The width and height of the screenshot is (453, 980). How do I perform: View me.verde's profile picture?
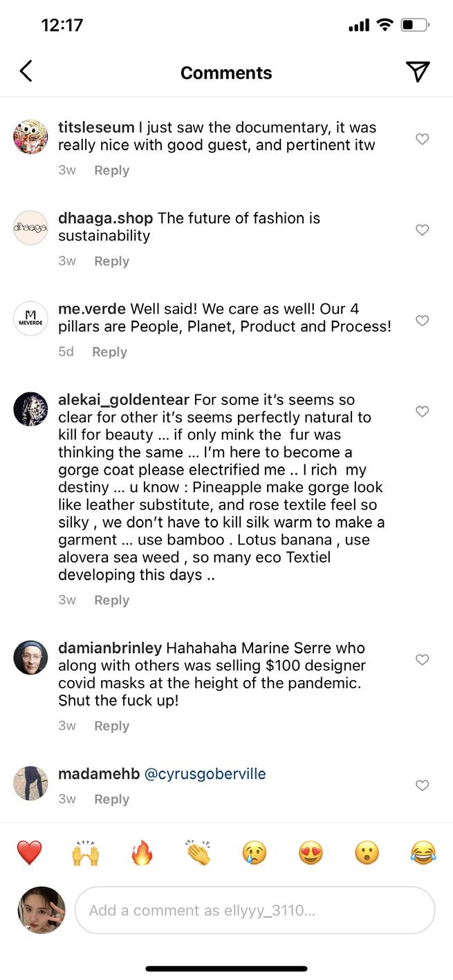coord(30,319)
